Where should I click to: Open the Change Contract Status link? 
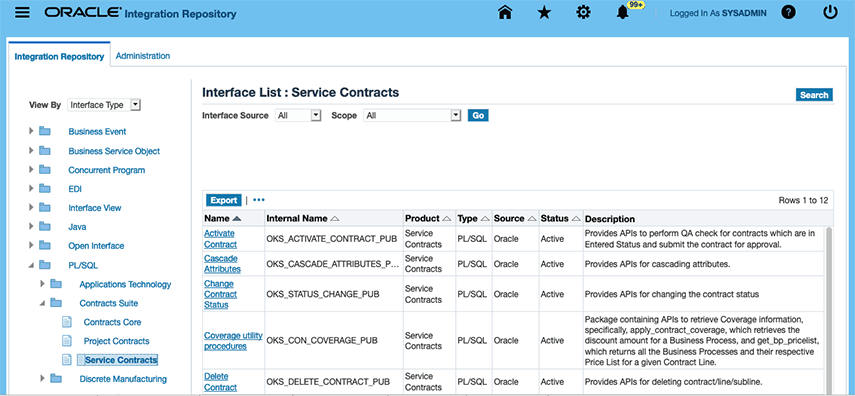pyautogui.click(x=220, y=294)
